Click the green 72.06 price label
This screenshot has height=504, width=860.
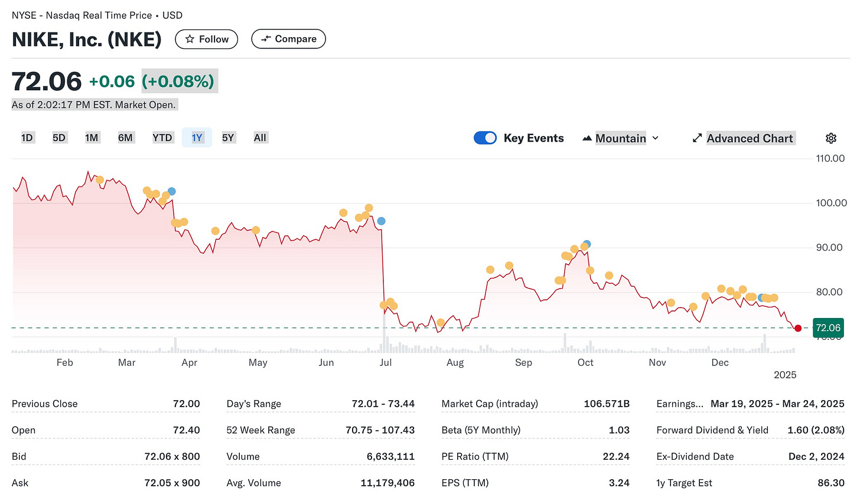click(x=828, y=328)
